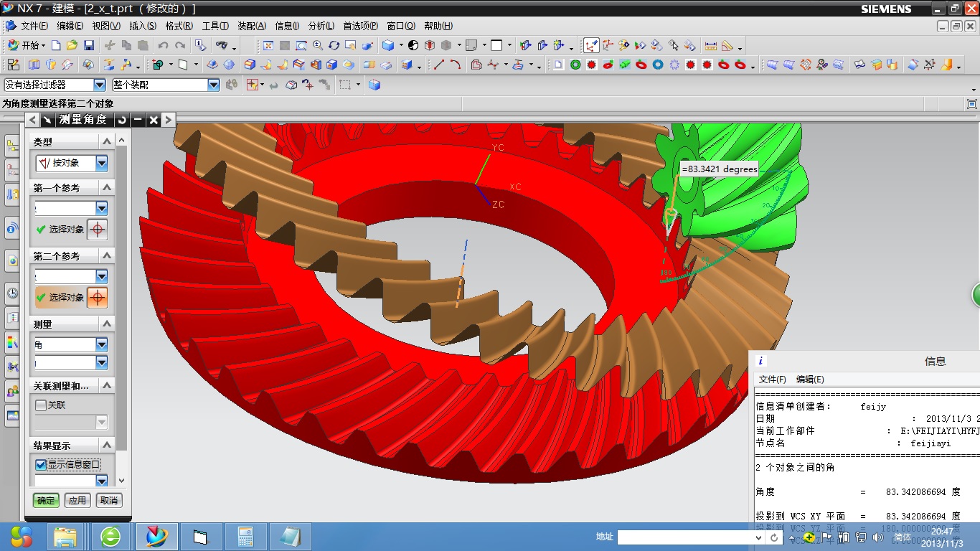The width and height of the screenshot is (980, 551).
Task: Open the selection filter dropdown 没有选择过滤器
Action: (99, 85)
